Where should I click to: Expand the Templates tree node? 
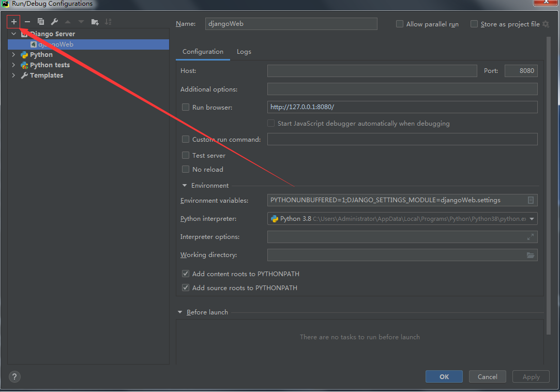point(13,76)
